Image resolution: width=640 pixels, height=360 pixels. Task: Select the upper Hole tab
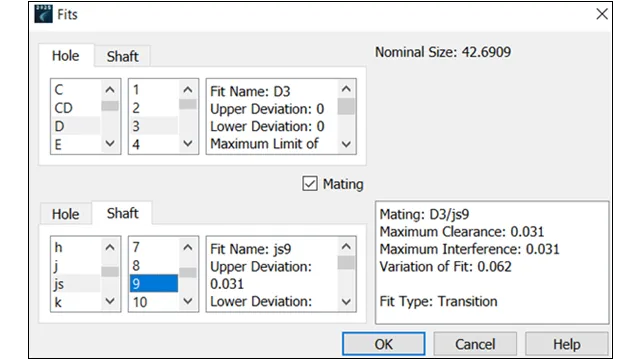tap(66, 56)
